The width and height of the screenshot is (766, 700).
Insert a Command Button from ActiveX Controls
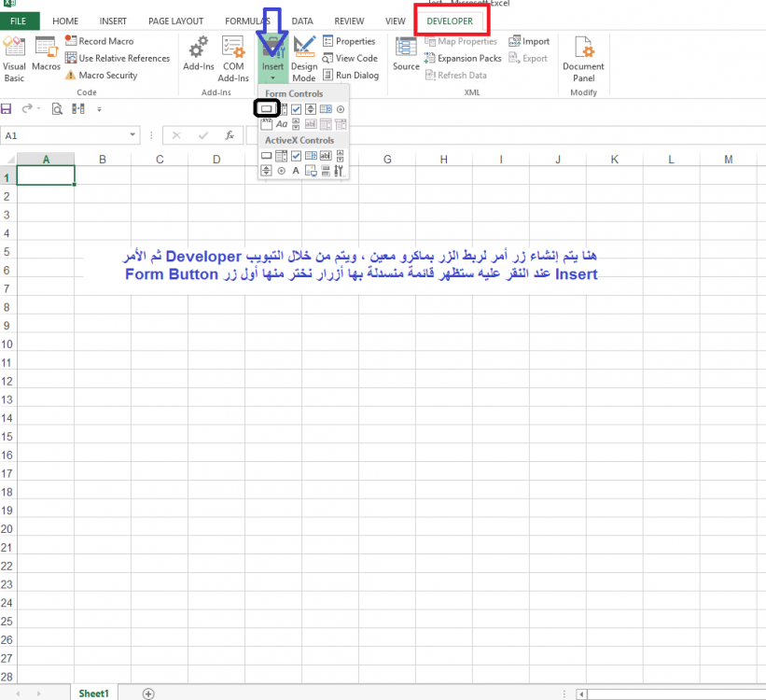[x=266, y=156]
